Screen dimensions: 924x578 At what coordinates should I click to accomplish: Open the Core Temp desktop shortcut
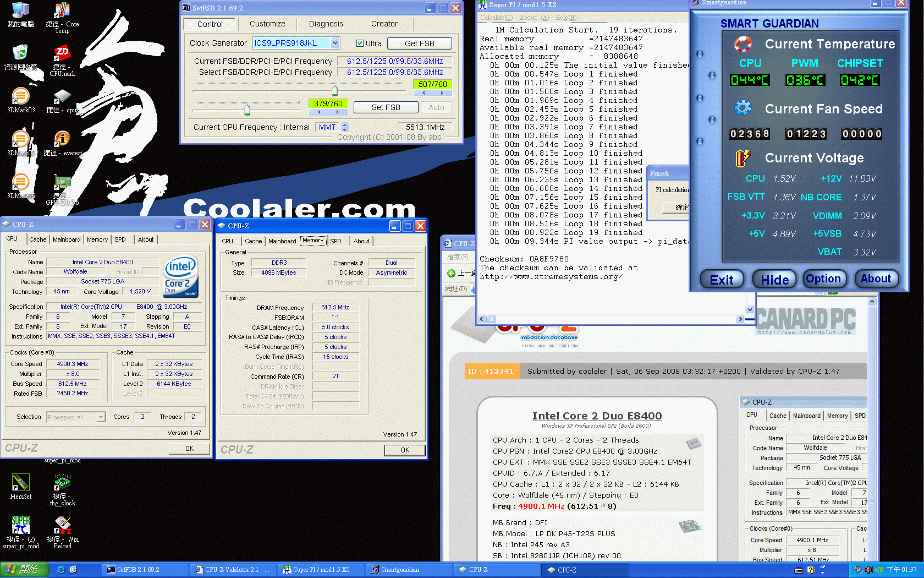pos(62,18)
